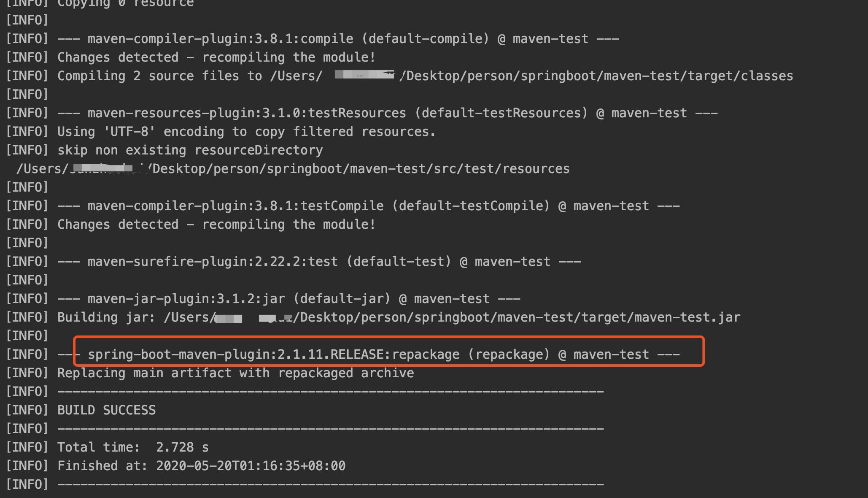The image size is (868, 498).
Task: Click the Total time 2.728 s text
Action: pyautogui.click(x=133, y=447)
